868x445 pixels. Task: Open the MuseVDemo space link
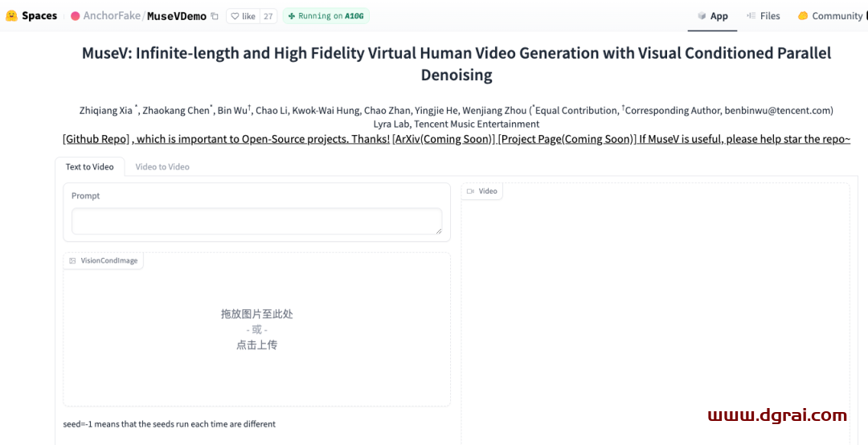177,16
